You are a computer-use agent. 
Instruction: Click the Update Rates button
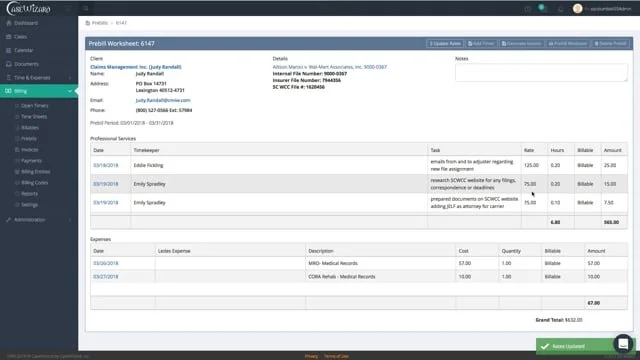pos(444,43)
